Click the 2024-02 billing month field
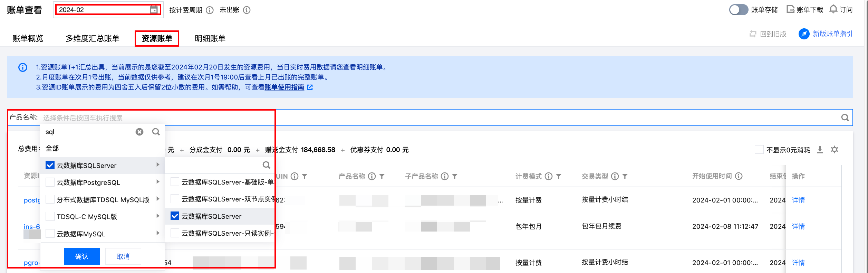868x273 pixels. coord(108,10)
